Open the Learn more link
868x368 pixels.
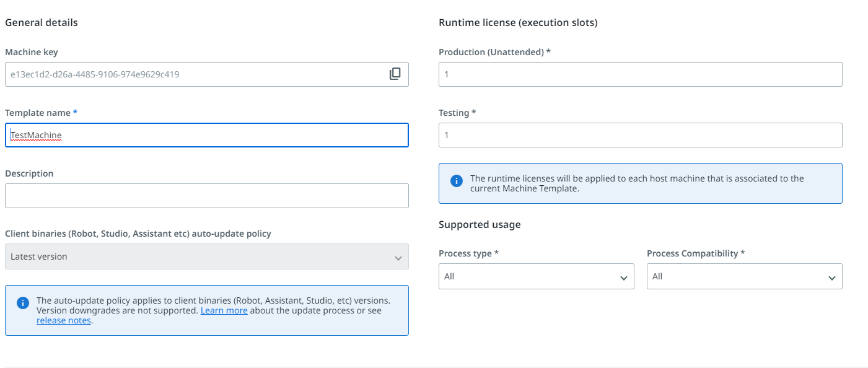coord(224,310)
